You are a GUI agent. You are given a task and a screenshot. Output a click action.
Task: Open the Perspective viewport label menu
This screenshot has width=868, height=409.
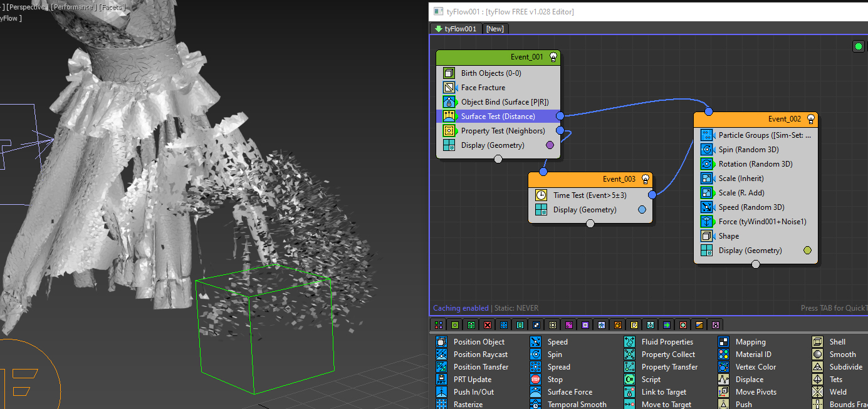(x=26, y=7)
